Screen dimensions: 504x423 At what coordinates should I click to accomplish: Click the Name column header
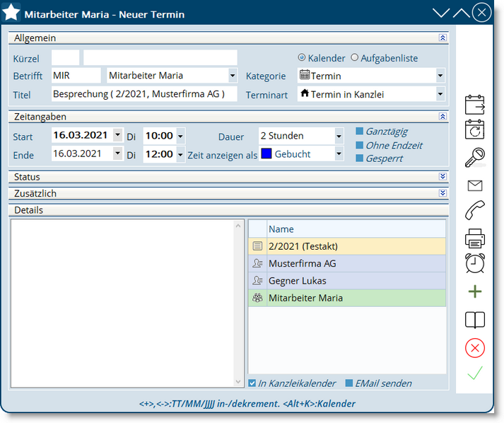click(356, 229)
